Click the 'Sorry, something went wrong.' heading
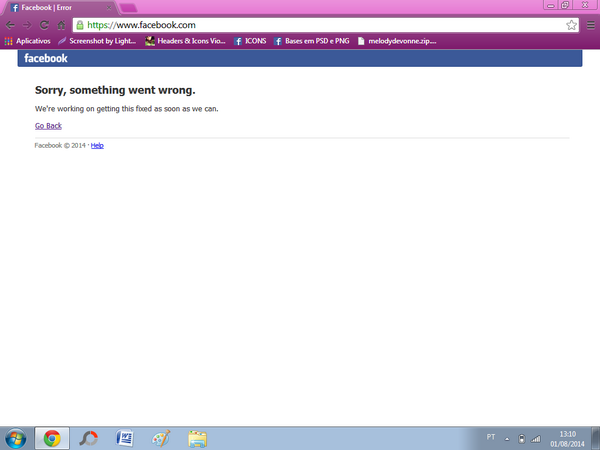Screen dimensions: 600x450 (115, 90)
